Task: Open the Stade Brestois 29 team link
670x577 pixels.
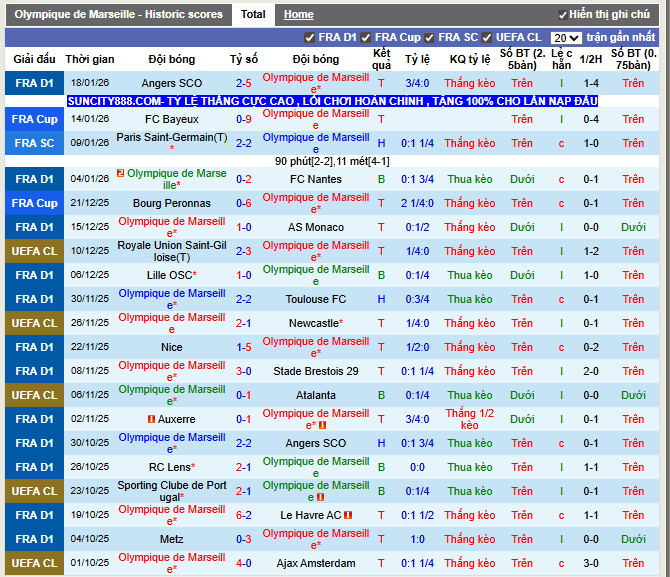Action: click(x=316, y=371)
